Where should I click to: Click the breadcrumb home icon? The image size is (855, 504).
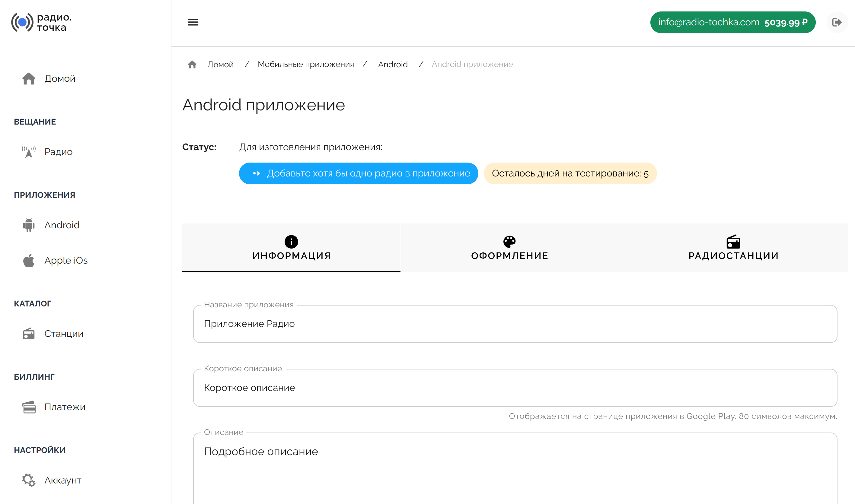192,65
